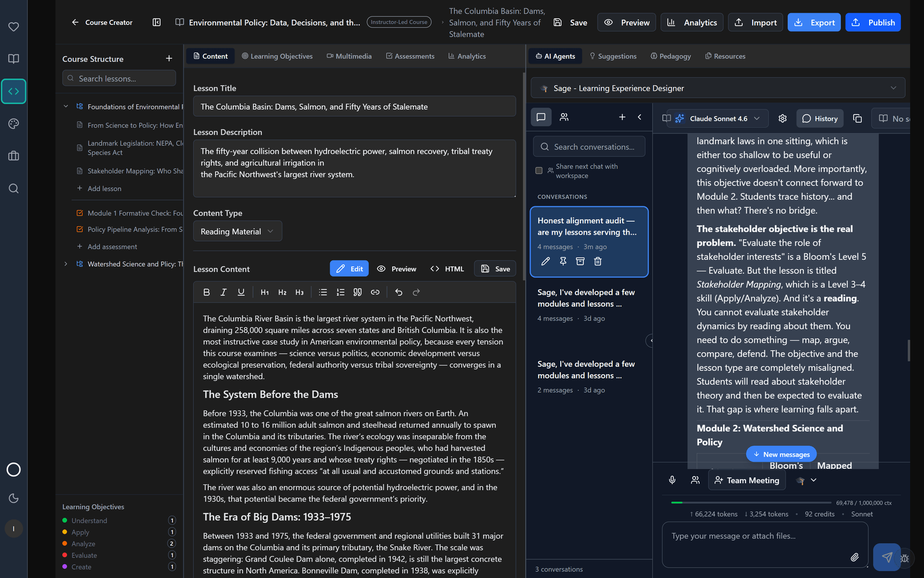Switch to the group conversations view icon
Image resolution: width=924 pixels, height=578 pixels.
[564, 117]
